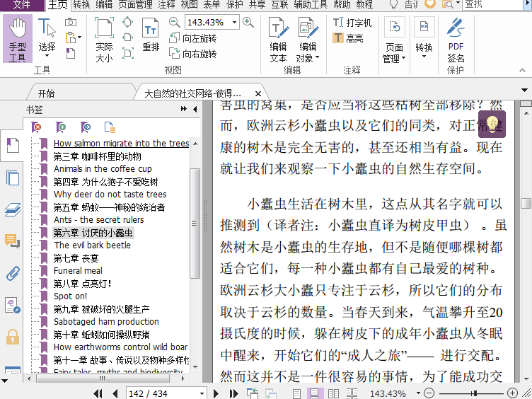532x399 pixels.
Task: Toggle continuous page view mode
Action: point(315,393)
